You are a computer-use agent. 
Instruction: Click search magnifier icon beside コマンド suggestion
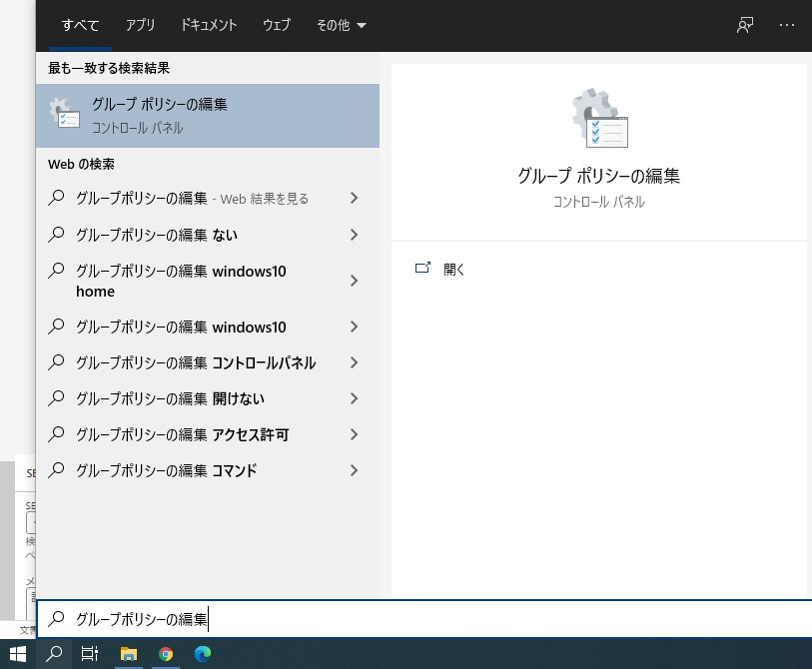coord(56,470)
